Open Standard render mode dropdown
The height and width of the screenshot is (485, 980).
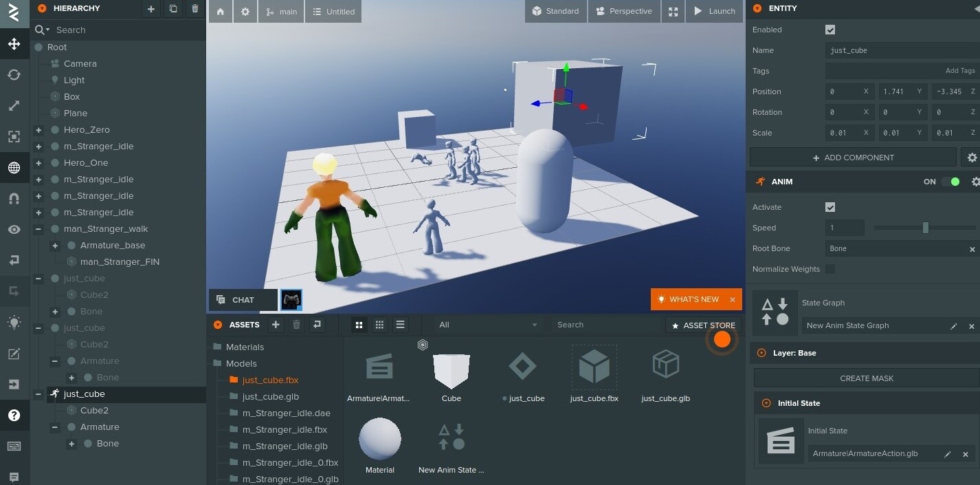click(555, 12)
